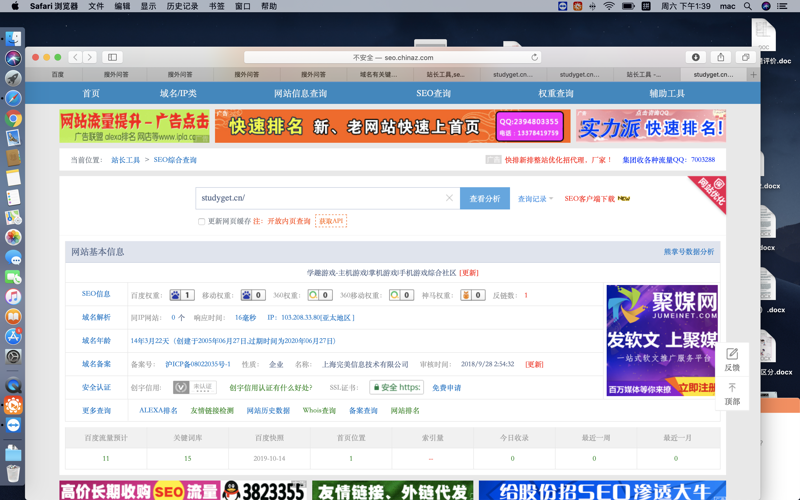Open 开放内页查询 link
The height and width of the screenshot is (500, 800).
[x=289, y=221]
